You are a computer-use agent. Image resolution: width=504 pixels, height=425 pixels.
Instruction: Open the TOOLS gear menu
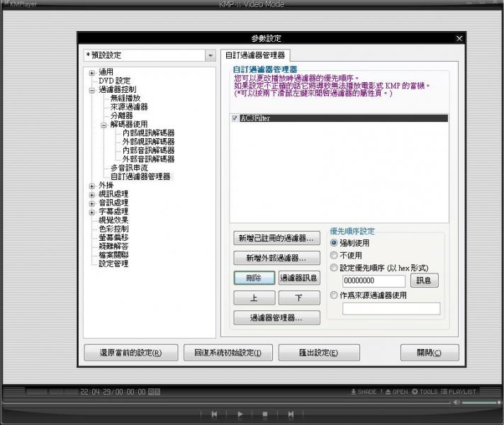click(425, 392)
